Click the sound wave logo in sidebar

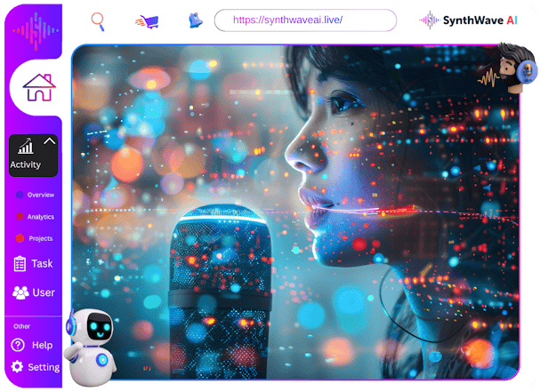(x=36, y=29)
